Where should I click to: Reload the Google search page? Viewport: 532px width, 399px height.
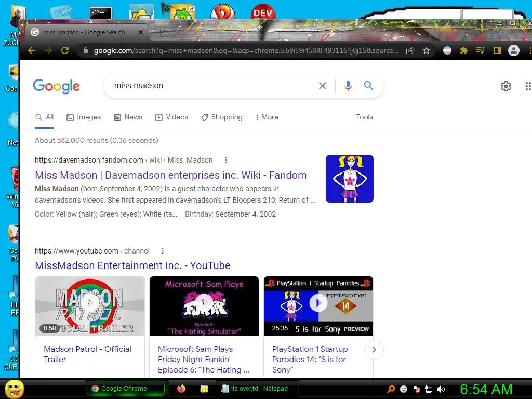coord(65,50)
